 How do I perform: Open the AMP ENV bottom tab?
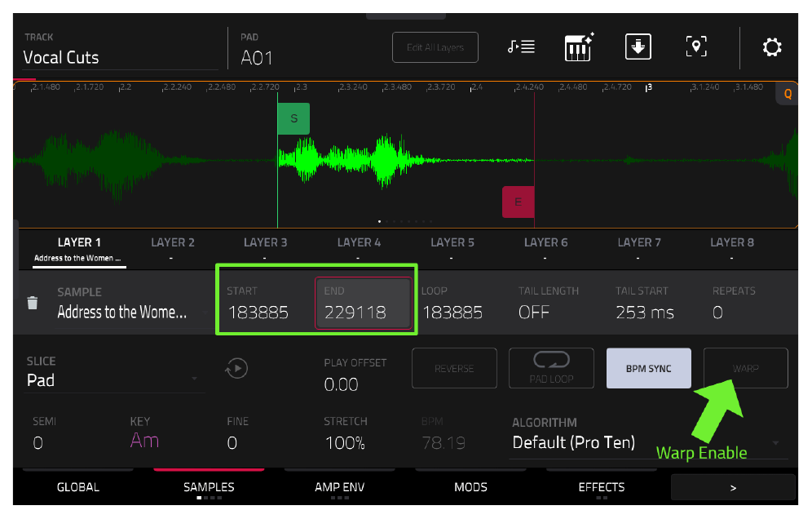pyautogui.click(x=340, y=487)
